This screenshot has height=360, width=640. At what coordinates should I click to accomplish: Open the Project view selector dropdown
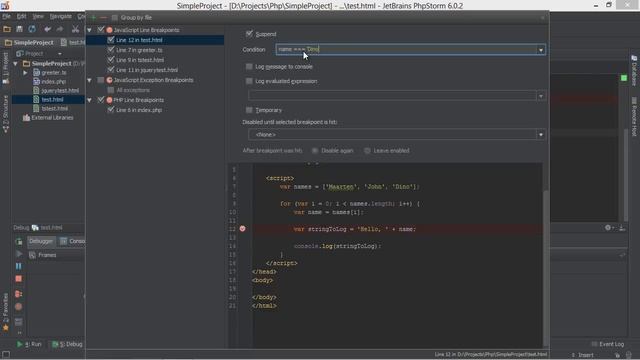[x=60, y=53]
